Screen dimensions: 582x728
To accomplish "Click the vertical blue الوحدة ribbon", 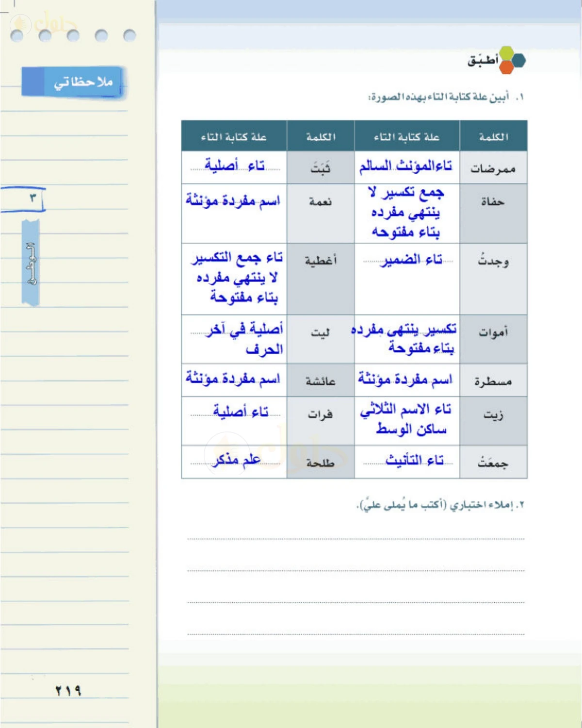I will click(31, 263).
